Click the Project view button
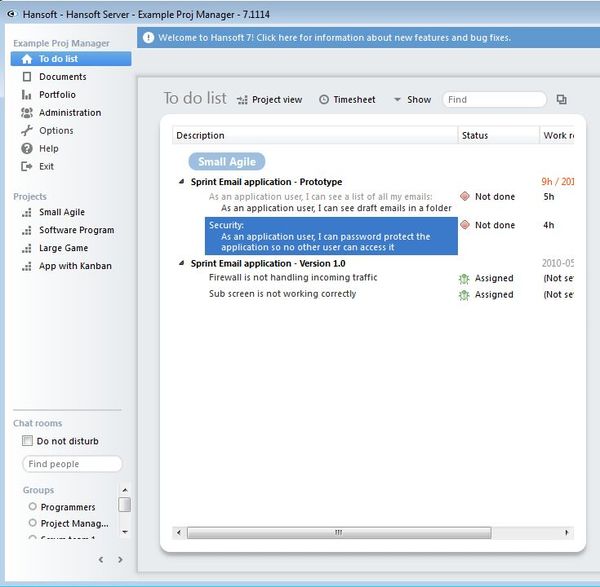The height and width of the screenshot is (587, 600). 270,100
